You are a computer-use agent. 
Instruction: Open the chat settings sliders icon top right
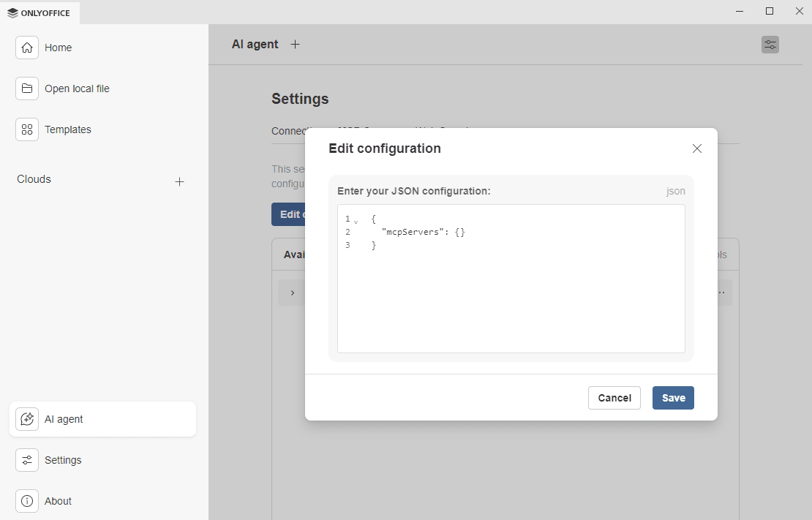pyautogui.click(x=770, y=44)
